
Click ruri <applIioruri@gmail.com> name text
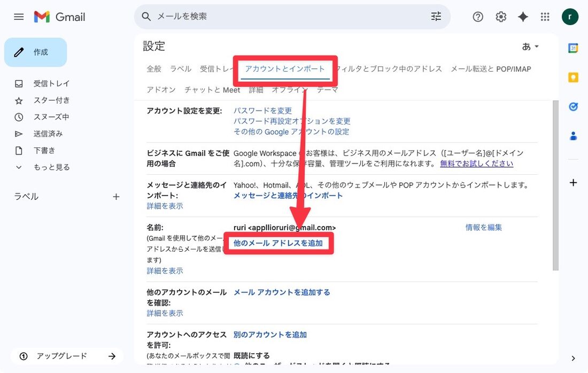click(284, 228)
